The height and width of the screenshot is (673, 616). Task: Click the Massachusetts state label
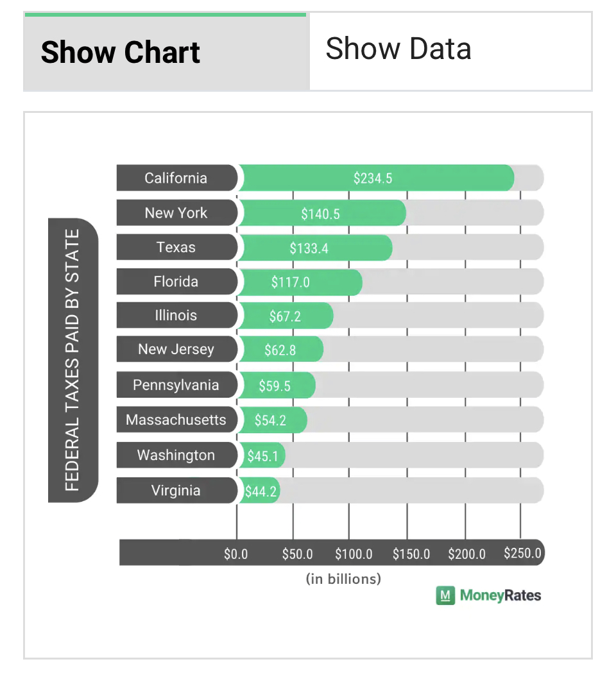[x=176, y=420]
